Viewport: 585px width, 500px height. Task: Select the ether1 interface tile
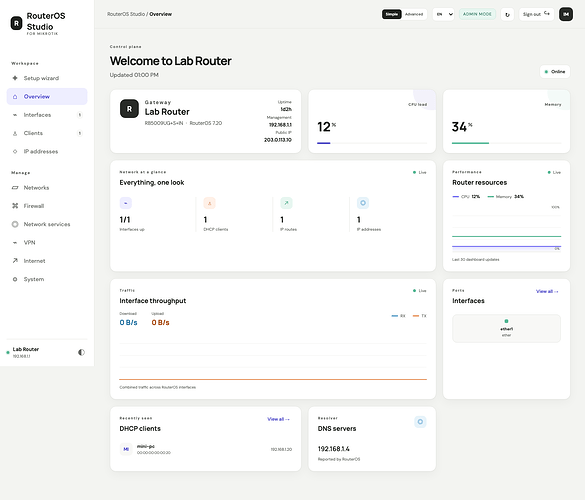[506, 328]
